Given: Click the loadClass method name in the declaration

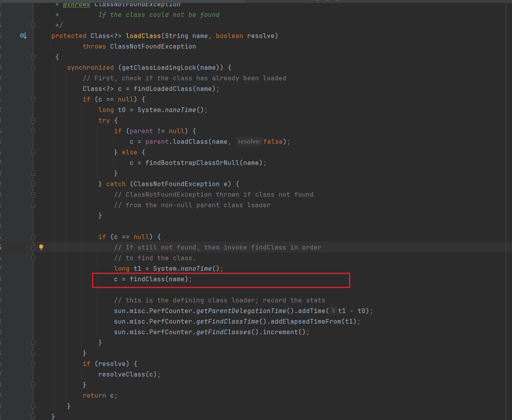Looking at the screenshot, I should 143,36.
